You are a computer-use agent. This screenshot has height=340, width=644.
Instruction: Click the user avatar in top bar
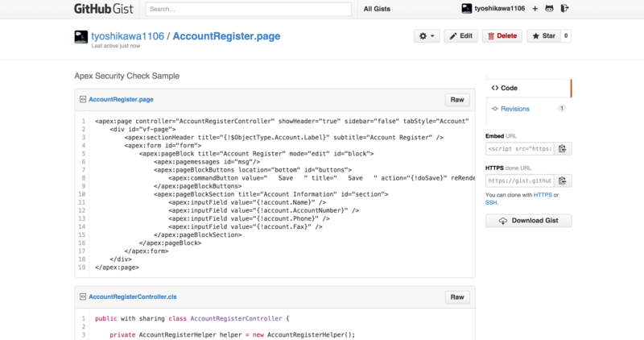click(467, 8)
